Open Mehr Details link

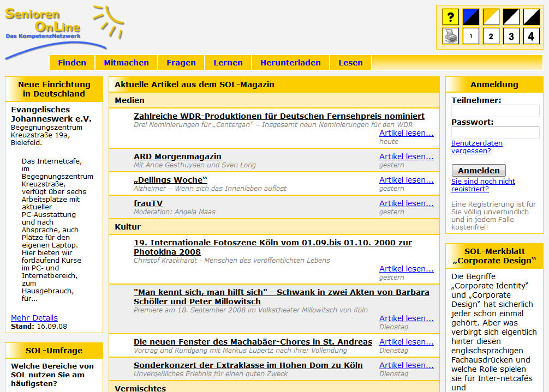point(34,317)
